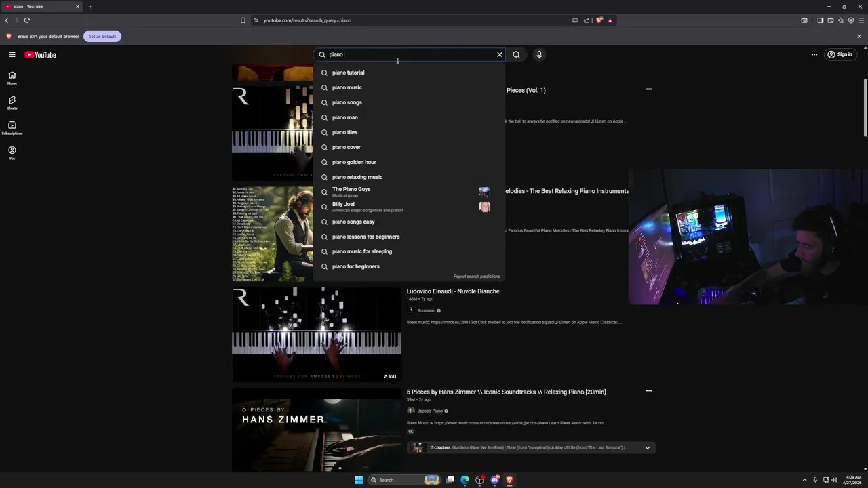
Task: Select the 'piano songs' suggestion
Action: 409,102
